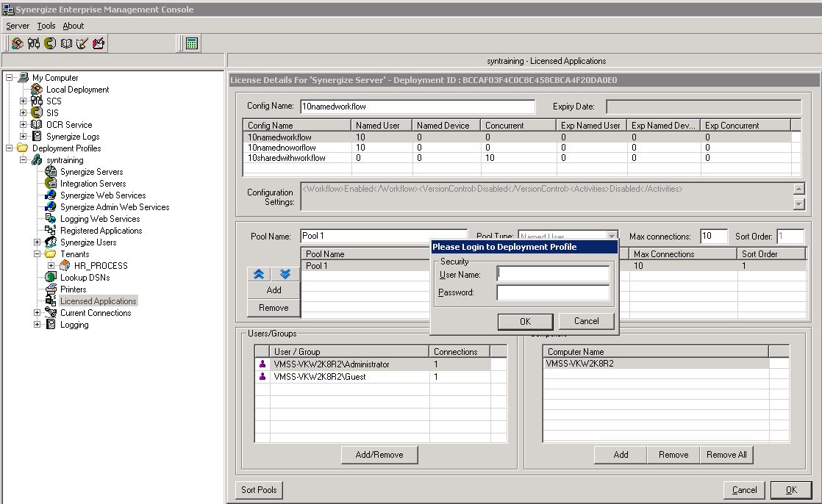The image size is (822, 504).
Task: Click the pink notepad with pencil toolbar icon
Action: click(99, 43)
